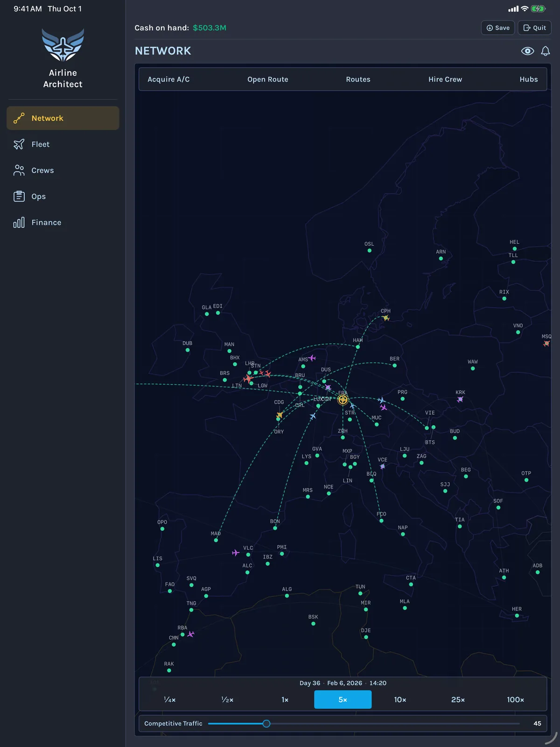This screenshot has width=560, height=747.
Task: Set simulation speed to 10×
Action: (400, 699)
